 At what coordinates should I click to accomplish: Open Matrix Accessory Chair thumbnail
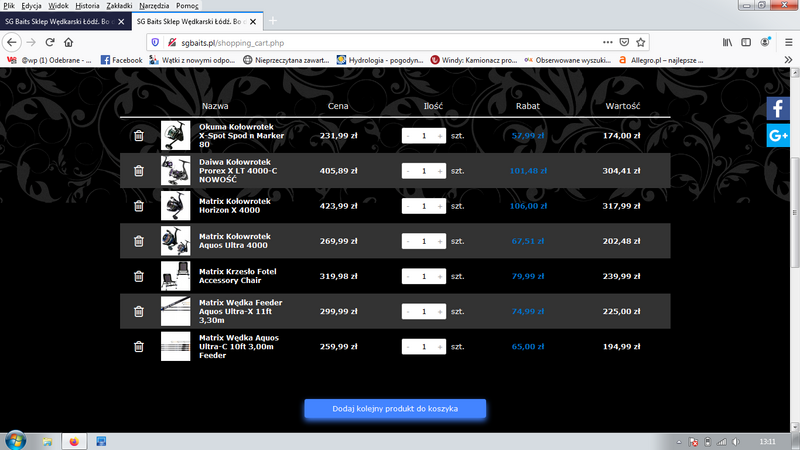tap(176, 276)
